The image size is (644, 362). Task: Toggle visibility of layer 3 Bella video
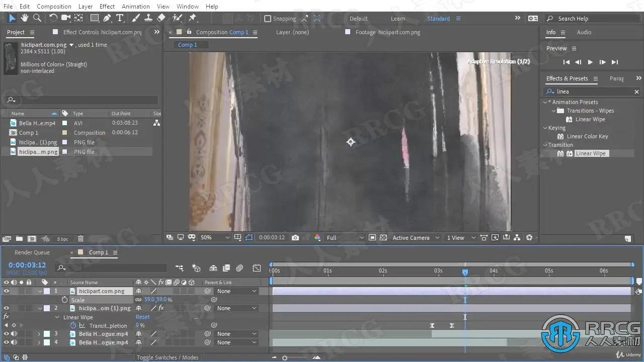tap(7, 334)
